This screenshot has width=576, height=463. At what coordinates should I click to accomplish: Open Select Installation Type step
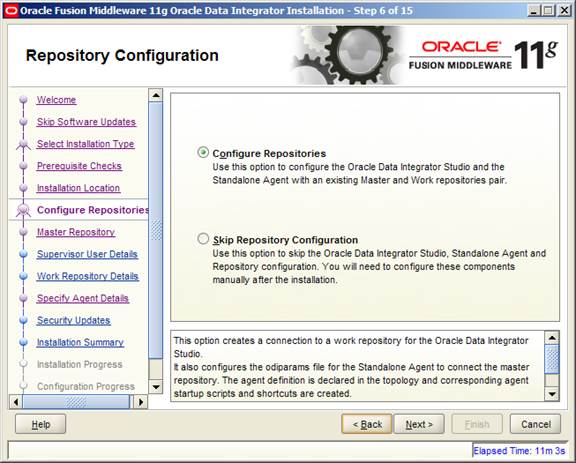pyautogui.click(x=86, y=144)
